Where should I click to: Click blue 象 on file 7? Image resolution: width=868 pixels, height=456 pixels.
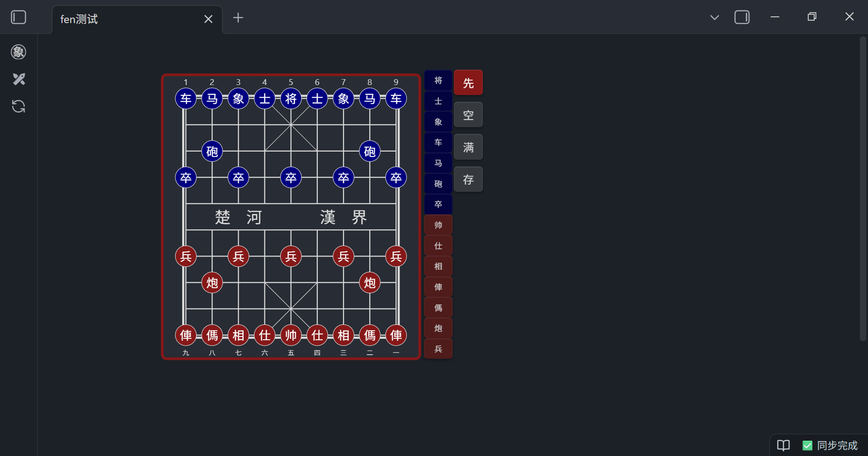[344, 99]
